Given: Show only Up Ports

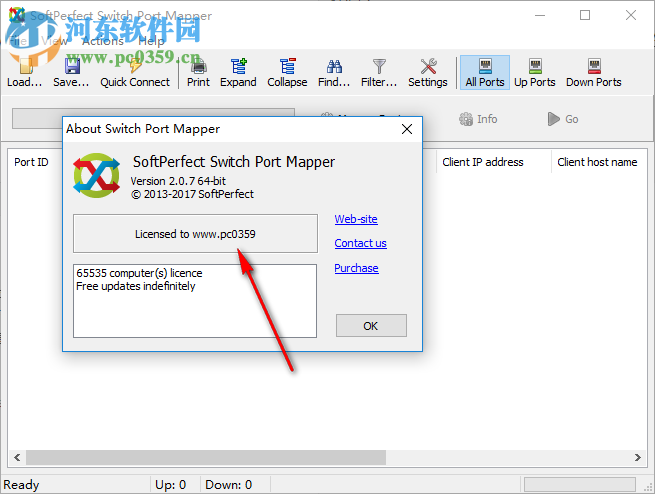Looking at the screenshot, I should tap(535, 73).
